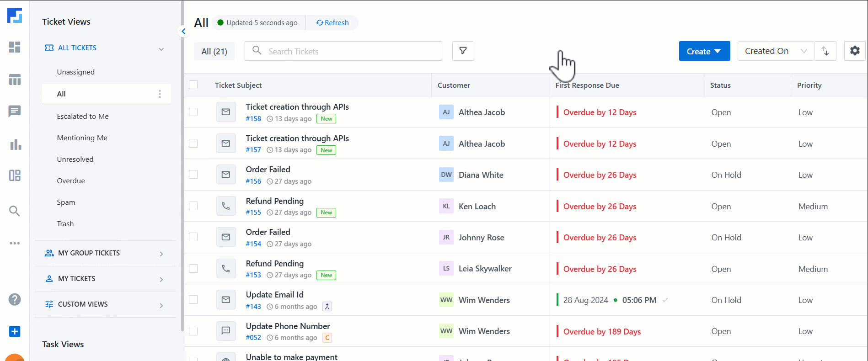Image resolution: width=868 pixels, height=361 pixels.
Task: Click Althea Jacob avatar on ticket #158
Action: 446,112
